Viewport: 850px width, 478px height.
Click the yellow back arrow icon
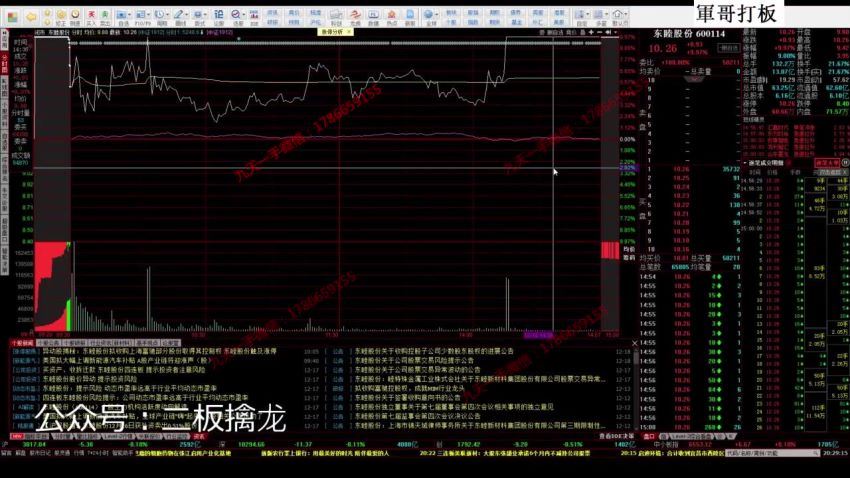tap(31, 17)
